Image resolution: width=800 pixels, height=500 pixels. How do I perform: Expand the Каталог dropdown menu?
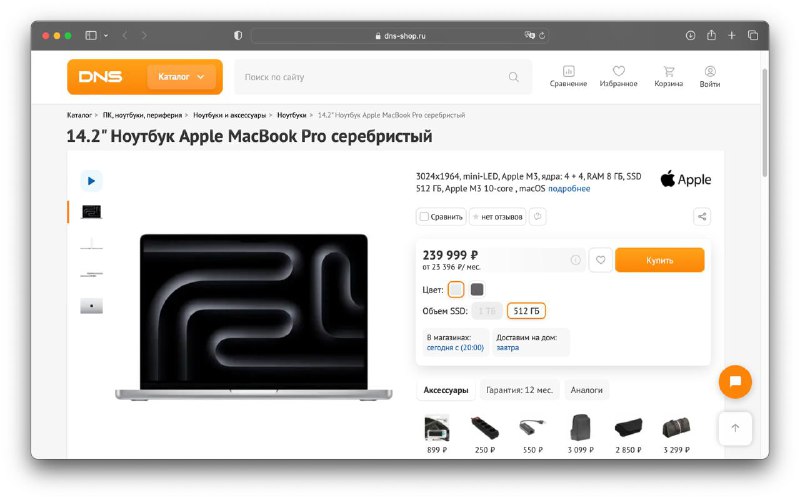click(181, 77)
